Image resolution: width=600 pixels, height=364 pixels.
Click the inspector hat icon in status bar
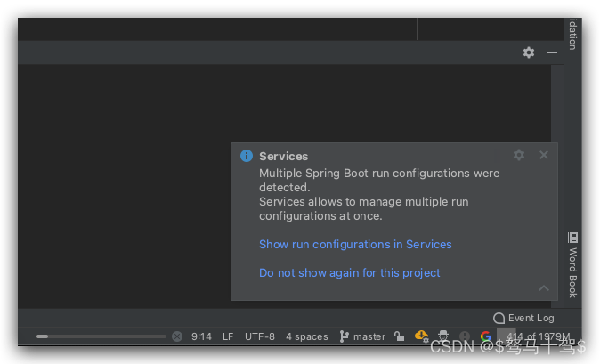tap(442, 336)
